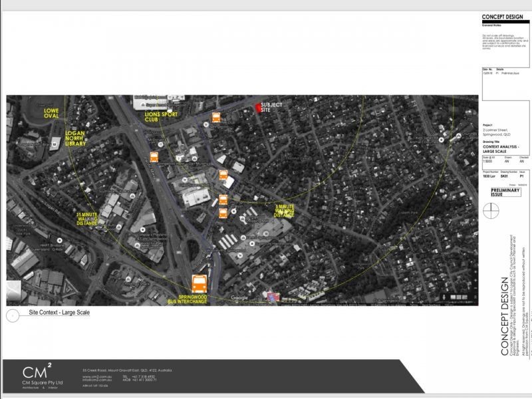This screenshot has height=399, width=532.
Task: Click the circular view tag beside Site Context title
Action: tap(13, 315)
